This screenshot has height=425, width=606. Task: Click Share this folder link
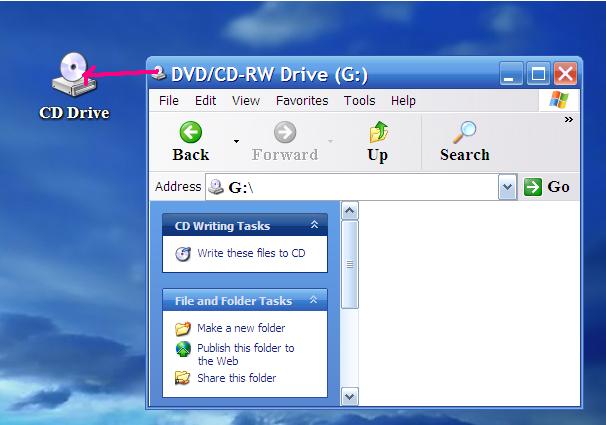(237, 378)
